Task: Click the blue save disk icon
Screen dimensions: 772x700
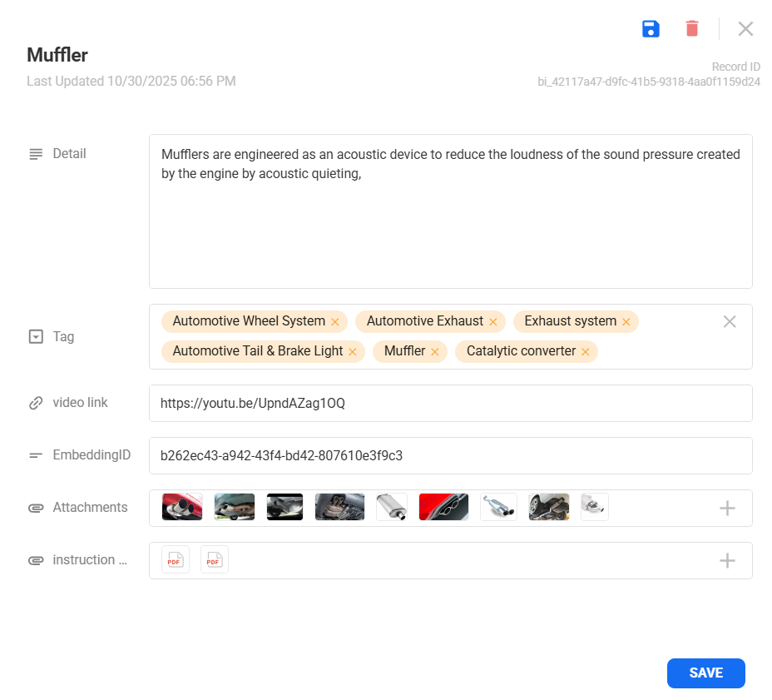Action: 651,29
